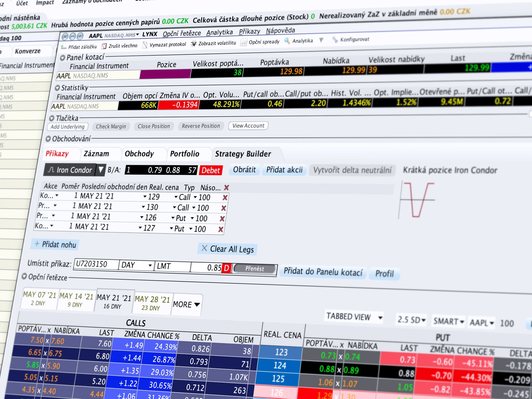Remove the 130 Call leg
The width and height of the screenshot is (532, 399).
(x=224, y=208)
